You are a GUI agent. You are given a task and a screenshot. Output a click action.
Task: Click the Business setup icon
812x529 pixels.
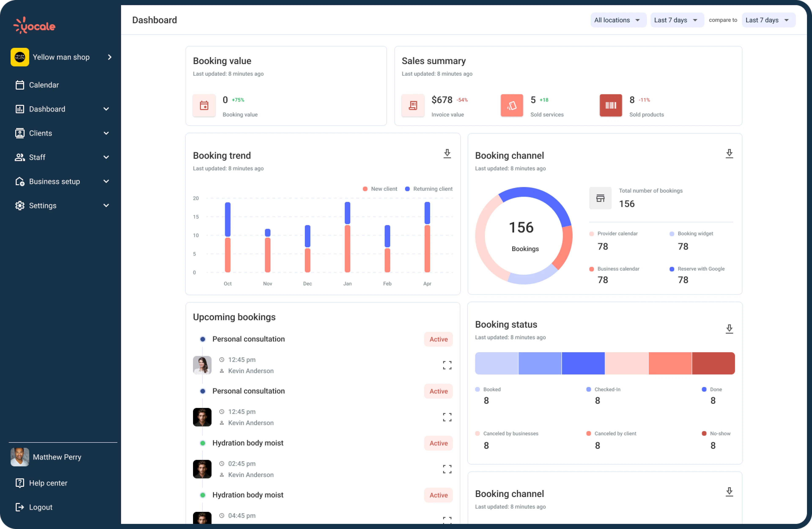coord(19,181)
